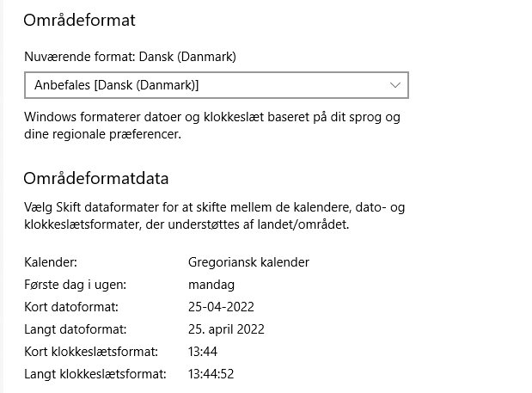This screenshot has width=532, height=393.
Task: Click the "Områdeformat" section heading
Action: [79, 20]
